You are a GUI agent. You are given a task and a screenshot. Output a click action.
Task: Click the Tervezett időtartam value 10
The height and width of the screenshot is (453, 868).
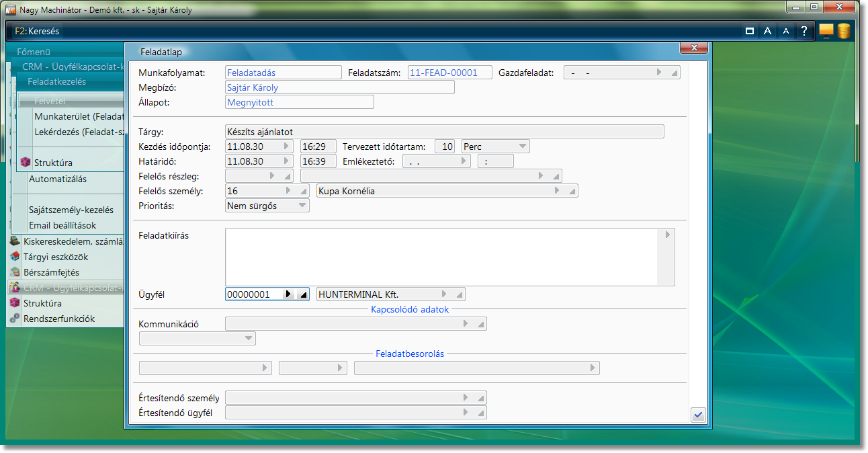445,146
